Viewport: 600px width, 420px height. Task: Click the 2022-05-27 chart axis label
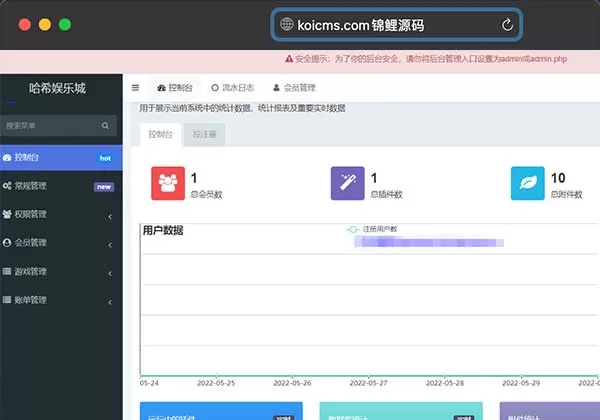[368, 383]
